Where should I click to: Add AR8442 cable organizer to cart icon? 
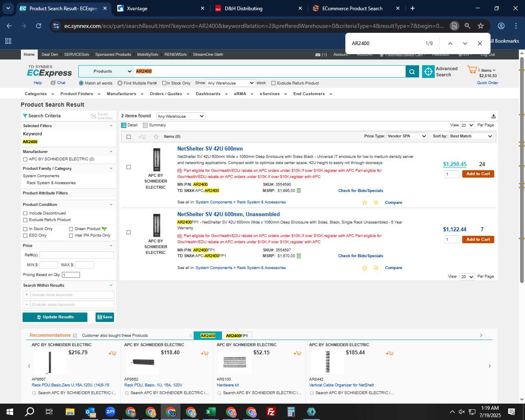390,353
